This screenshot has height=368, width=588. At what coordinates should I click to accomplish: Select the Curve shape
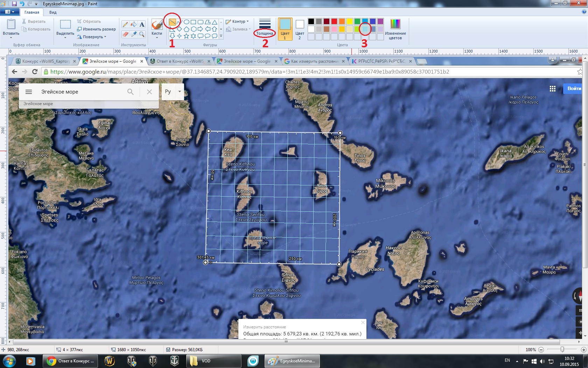point(179,22)
